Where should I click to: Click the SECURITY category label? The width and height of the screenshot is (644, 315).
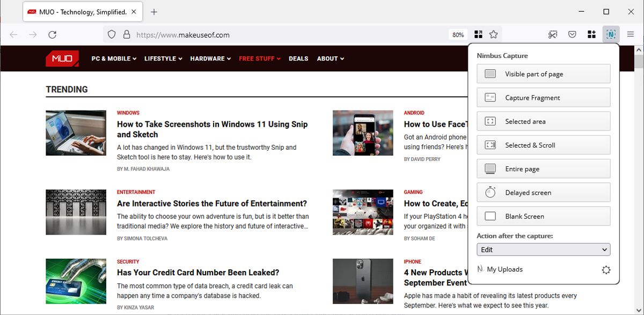(128, 261)
